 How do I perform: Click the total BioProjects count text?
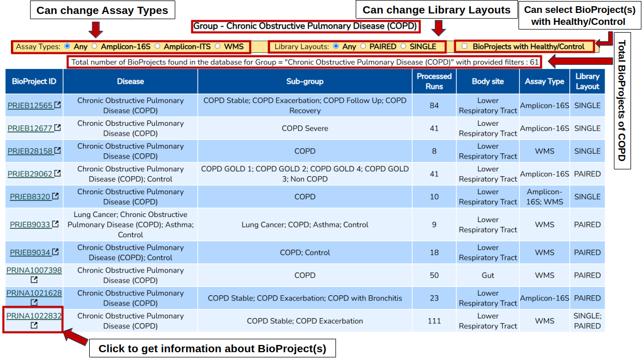tap(305, 62)
